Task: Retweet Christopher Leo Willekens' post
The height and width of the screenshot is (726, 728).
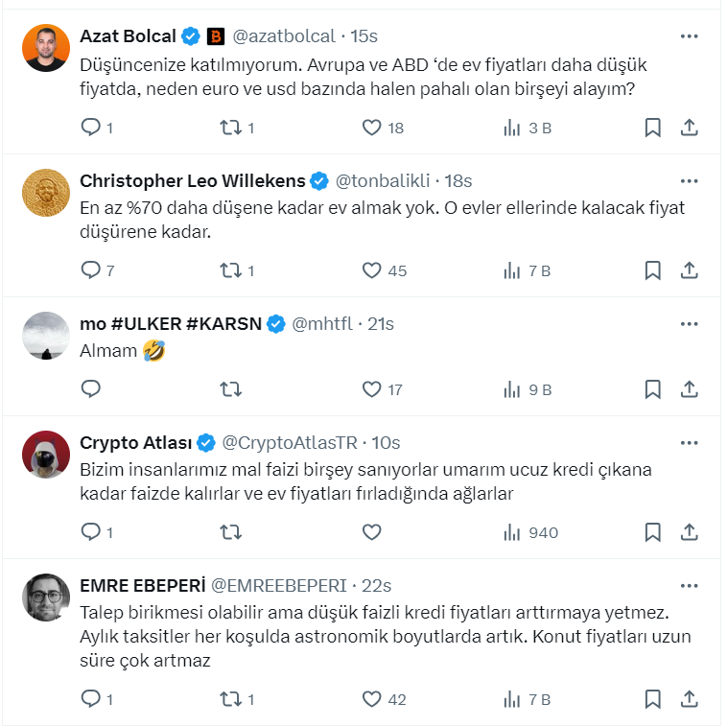Action: (x=231, y=270)
